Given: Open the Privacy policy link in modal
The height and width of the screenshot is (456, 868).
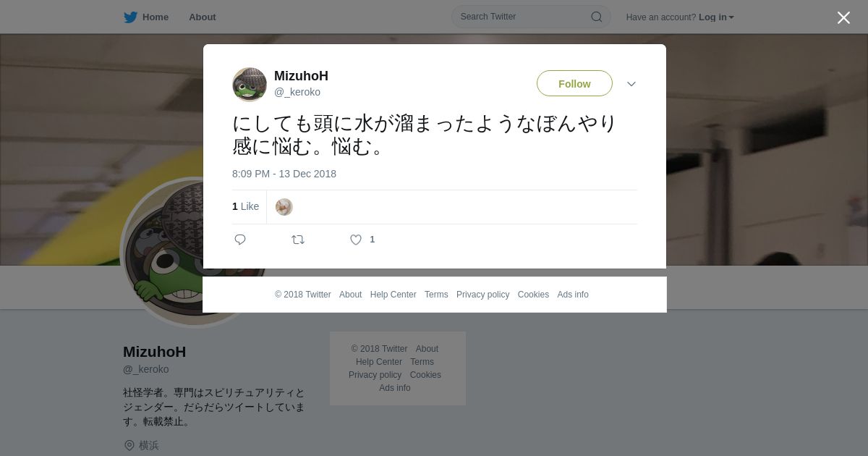Looking at the screenshot, I should tap(482, 295).
